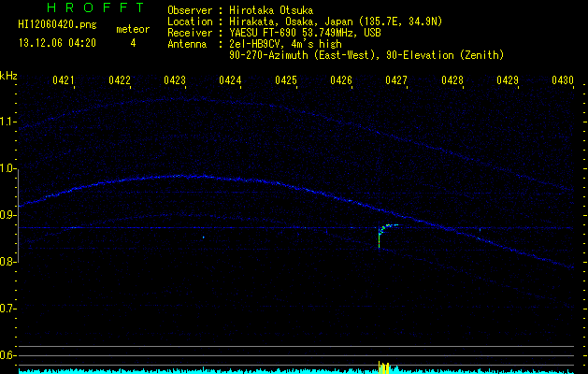This screenshot has height=374, width=588.
Task: Click the 0424 time marker
Action: click(x=230, y=80)
